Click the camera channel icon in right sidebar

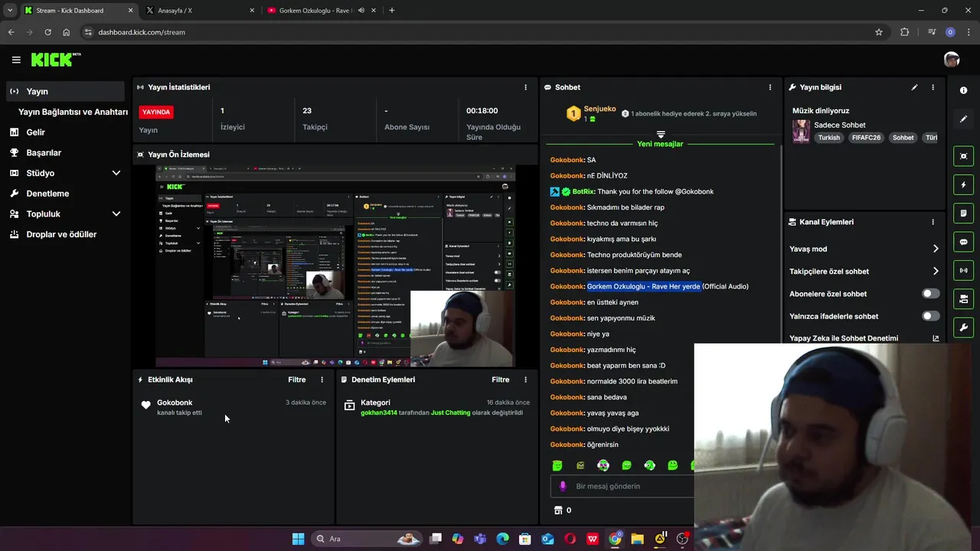tap(963, 298)
